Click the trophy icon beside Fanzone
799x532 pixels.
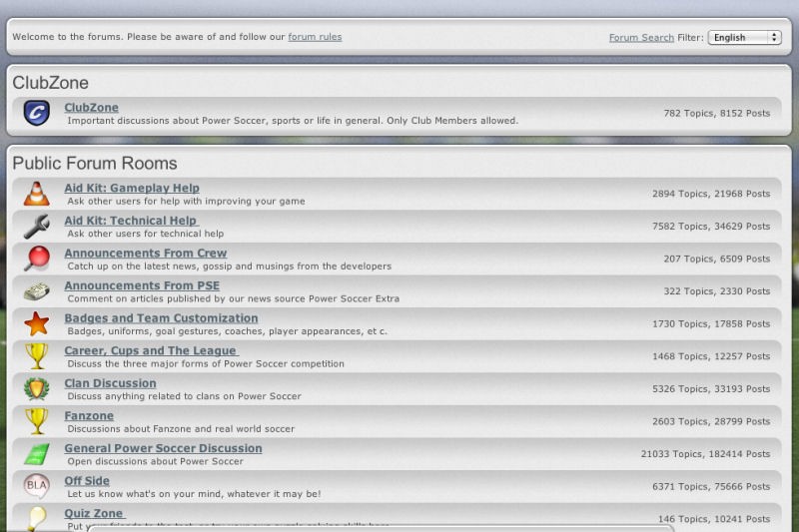tap(37, 421)
